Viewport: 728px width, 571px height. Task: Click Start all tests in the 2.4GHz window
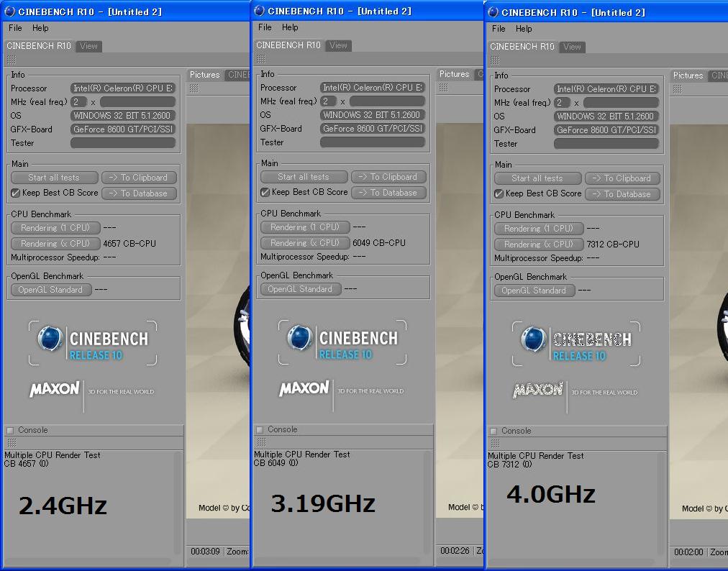55,178
